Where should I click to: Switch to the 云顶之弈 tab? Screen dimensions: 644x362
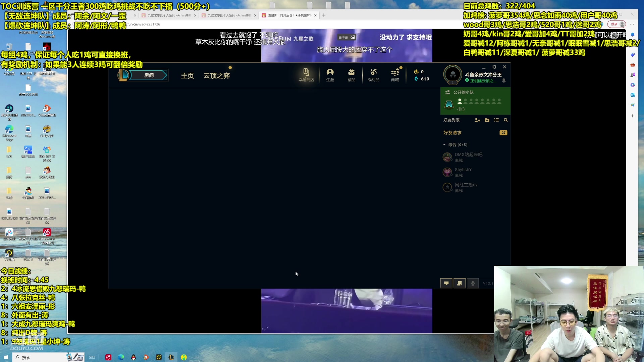click(x=217, y=76)
